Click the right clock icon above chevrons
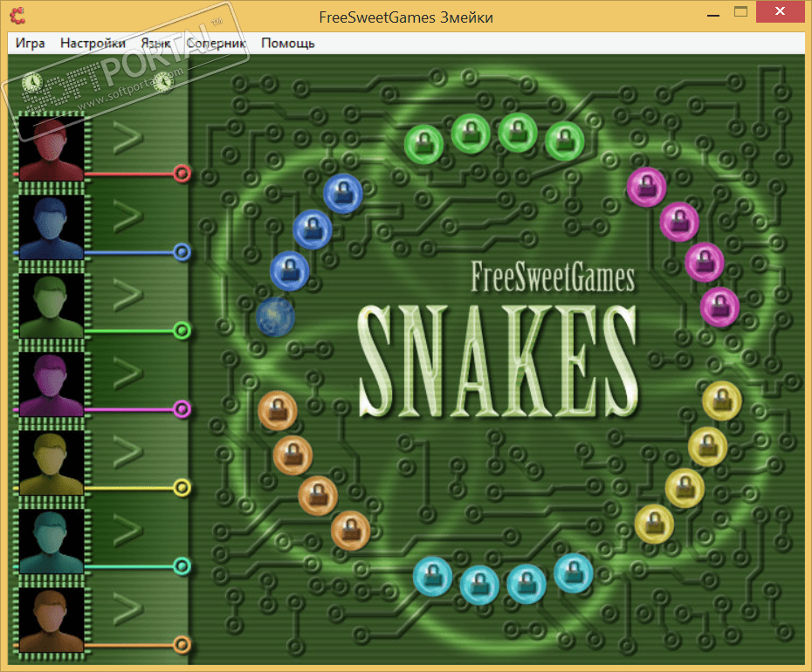This screenshot has width=812, height=672. click(x=164, y=82)
